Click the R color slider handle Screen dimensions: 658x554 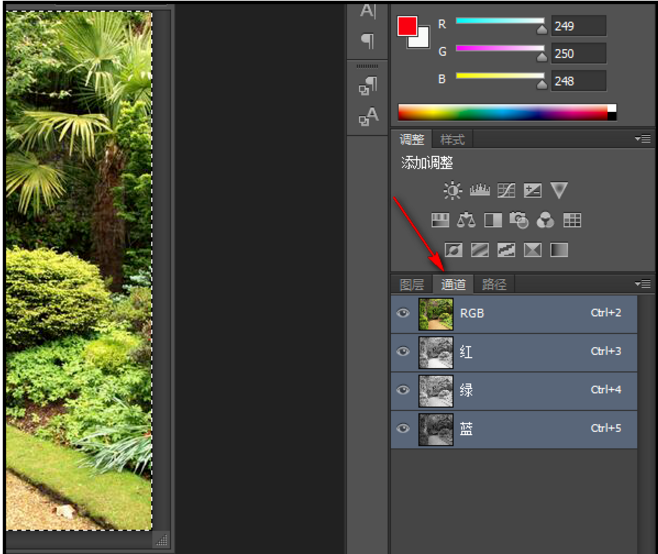(x=542, y=29)
